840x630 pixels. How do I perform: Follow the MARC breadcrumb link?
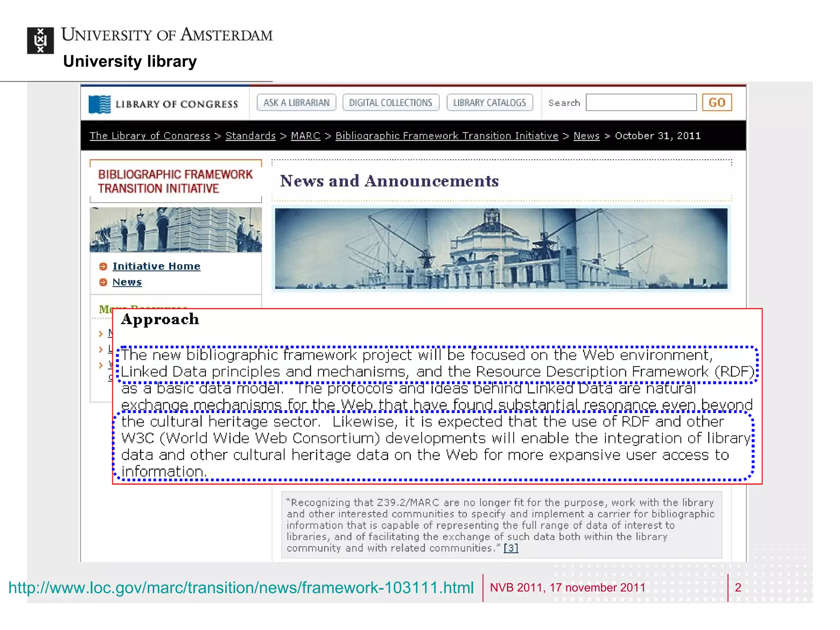(306, 136)
